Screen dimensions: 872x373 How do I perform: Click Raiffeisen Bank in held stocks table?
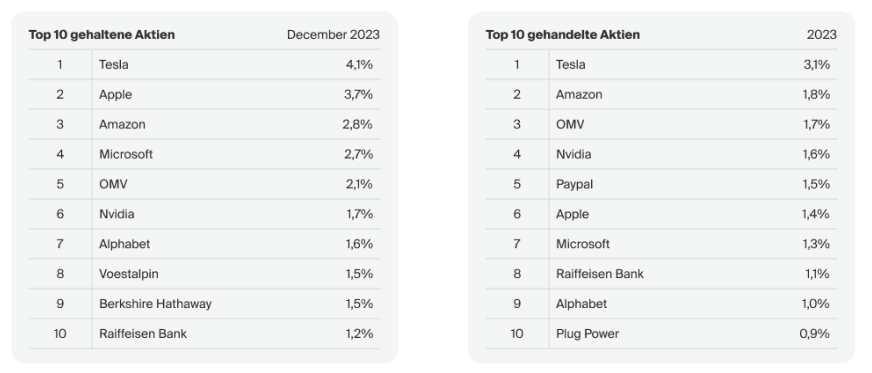pyautogui.click(x=143, y=334)
